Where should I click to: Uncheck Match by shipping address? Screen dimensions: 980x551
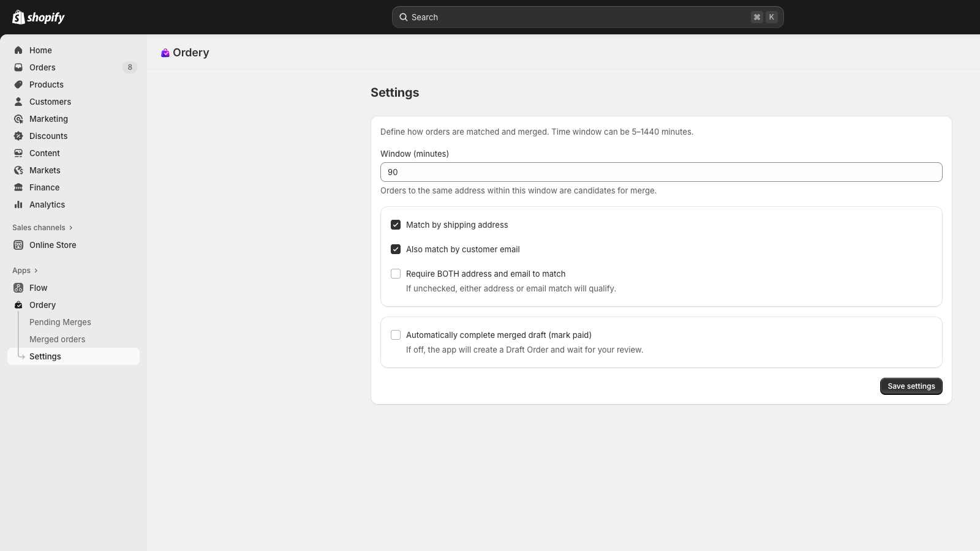click(396, 225)
